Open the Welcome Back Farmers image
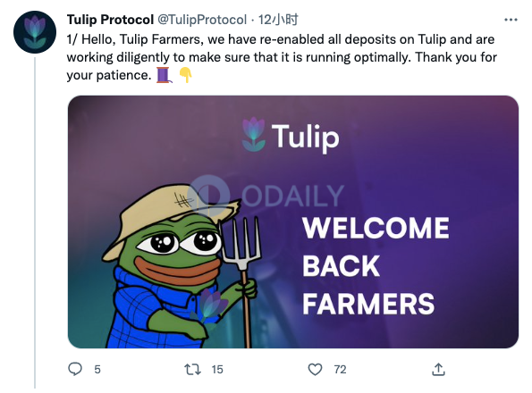The image size is (532, 393). (x=292, y=222)
